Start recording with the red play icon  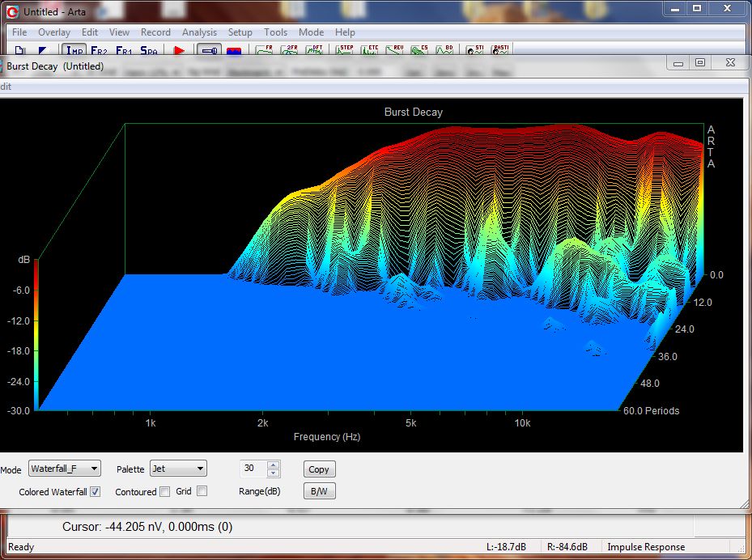[x=179, y=50]
